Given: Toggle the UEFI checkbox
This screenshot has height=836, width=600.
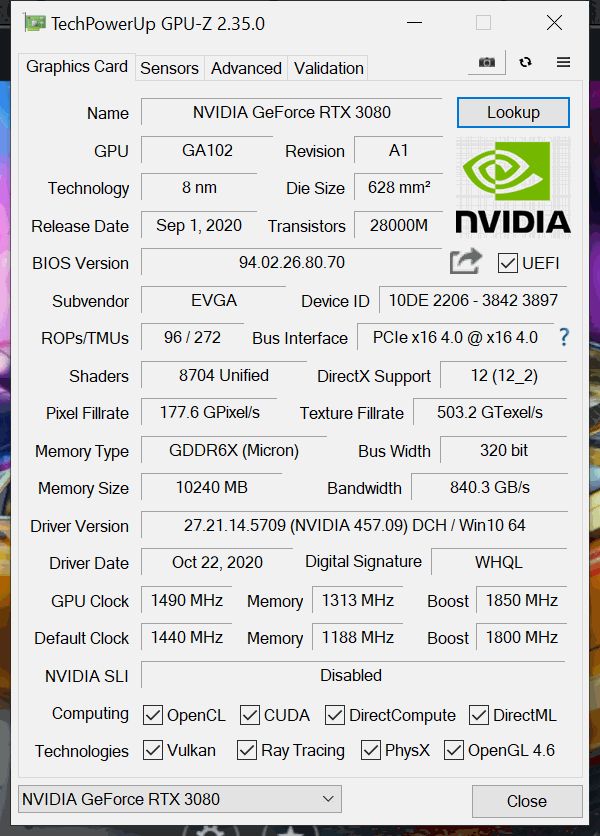Looking at the screenshot, I should coord(507,263).
